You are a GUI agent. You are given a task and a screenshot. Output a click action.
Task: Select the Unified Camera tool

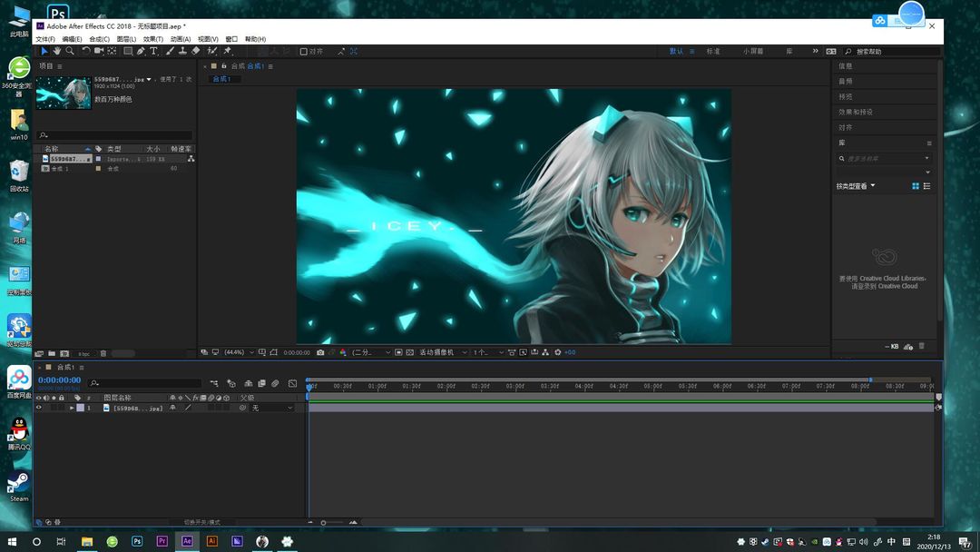[99, 51]
